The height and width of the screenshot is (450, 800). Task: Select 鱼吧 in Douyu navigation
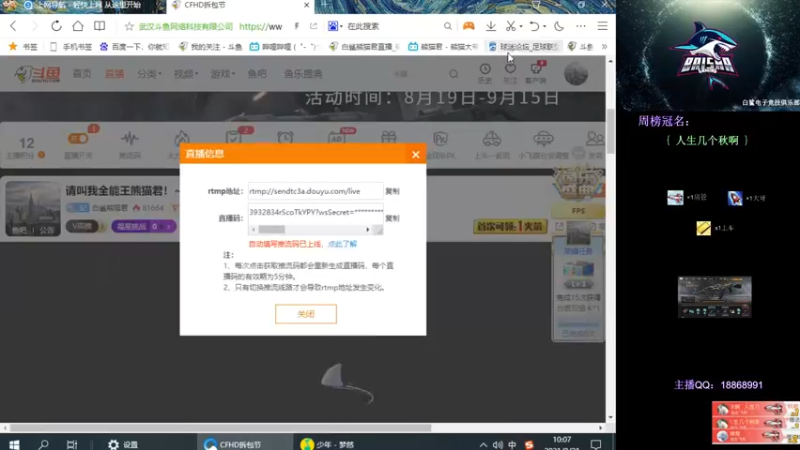coord(257,74)
